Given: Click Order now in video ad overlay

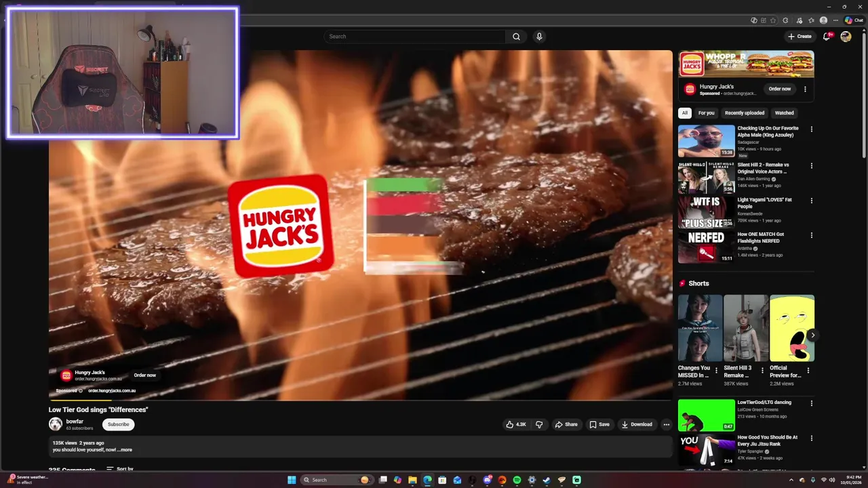Looking at the screenshot, I should coord(144,375).
